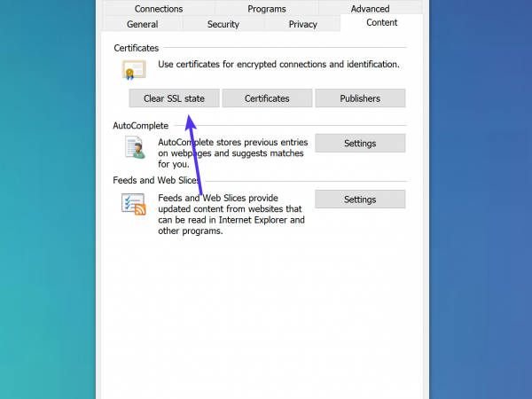Open the Certificates button dialog
Image resolution: width=532 pixels, height=399 pixels.
(x=266, y=98)
